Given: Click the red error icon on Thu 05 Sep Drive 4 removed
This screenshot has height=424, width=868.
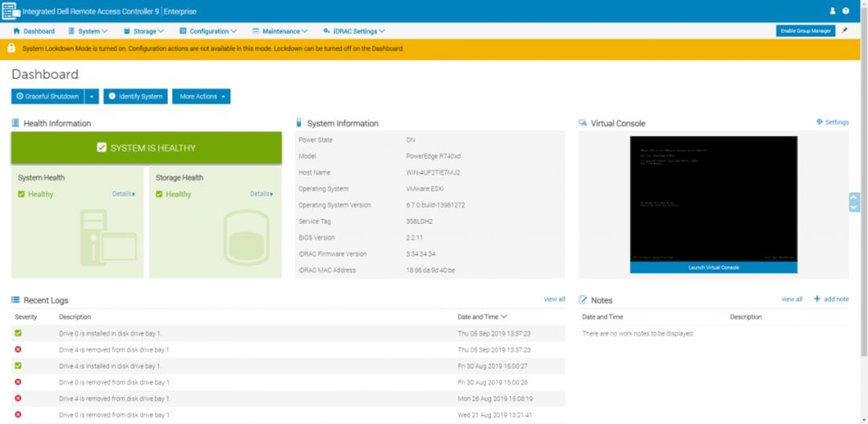Looking at the screenshot, I should tap(18, 349).
